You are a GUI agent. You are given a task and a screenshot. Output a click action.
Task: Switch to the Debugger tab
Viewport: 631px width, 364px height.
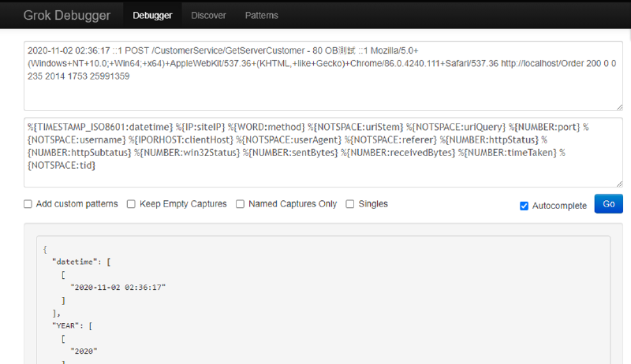click(151, 15)
